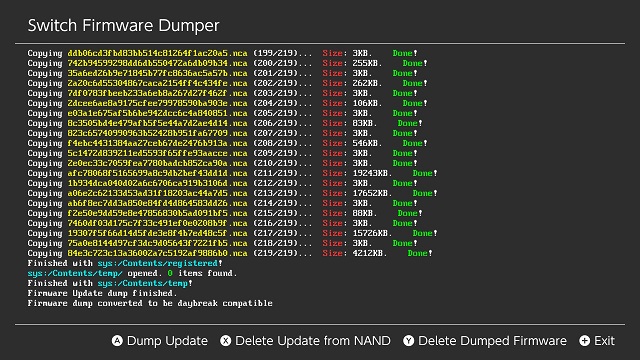Click the green 0 items count
The height and width of the screenshot is (360, 640).
pos(170,273)
